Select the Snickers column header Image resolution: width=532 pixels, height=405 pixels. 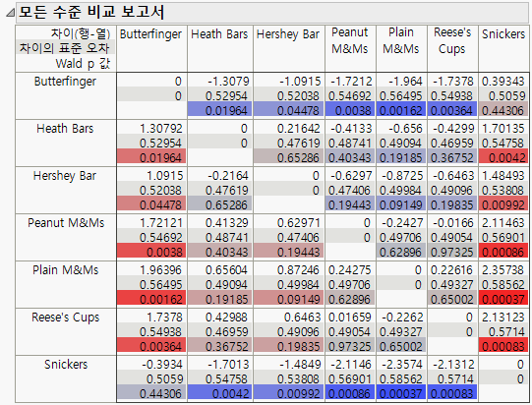pyautogui.click(x=503, y=34)
